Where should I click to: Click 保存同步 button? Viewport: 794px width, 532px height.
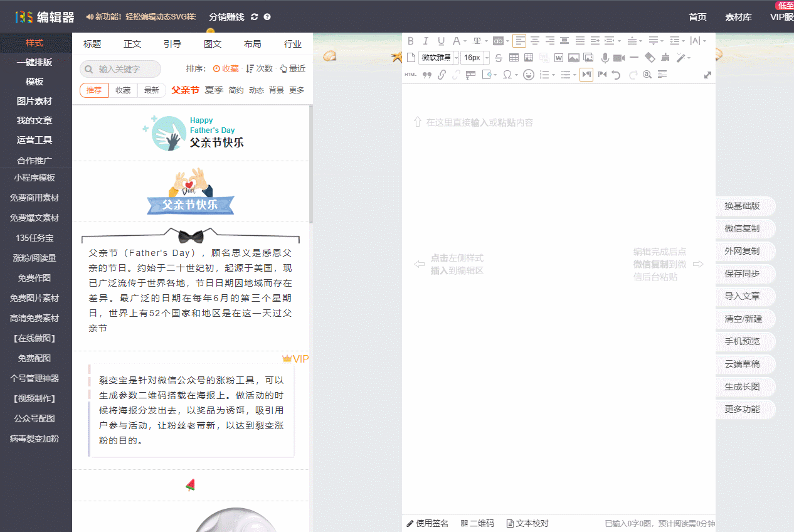[x=743, y=274]
